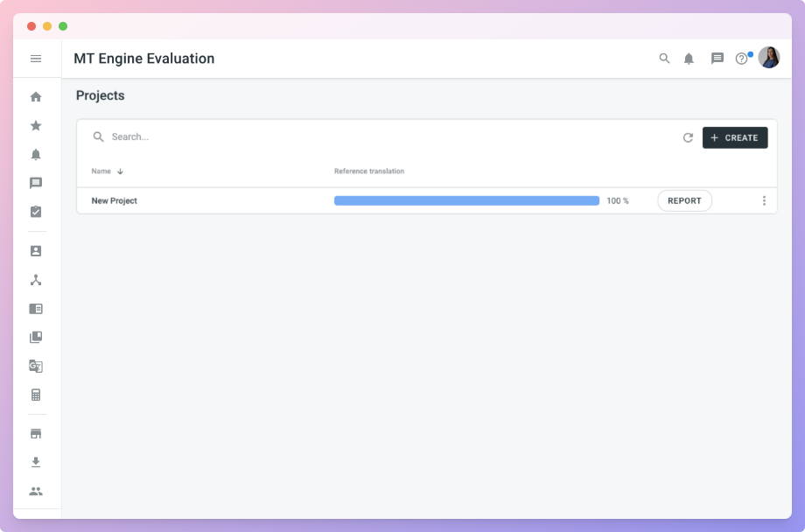Sort by Name arrow
Viewport: 805px width, 532px height.
click(120, 171)
